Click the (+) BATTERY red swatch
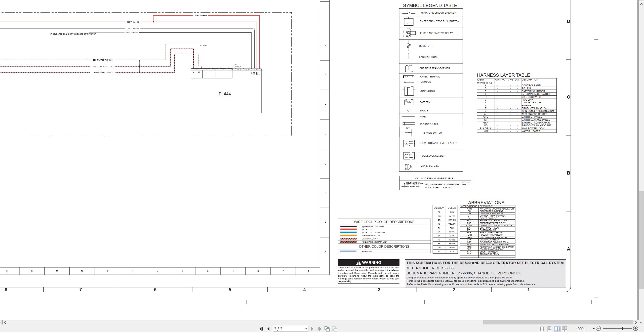644x332 pixels. click(348, 229)
